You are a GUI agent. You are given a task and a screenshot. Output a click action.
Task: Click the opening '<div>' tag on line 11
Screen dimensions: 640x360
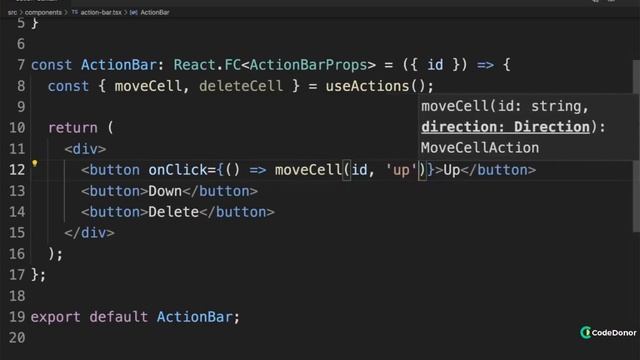tap(85, 149)
